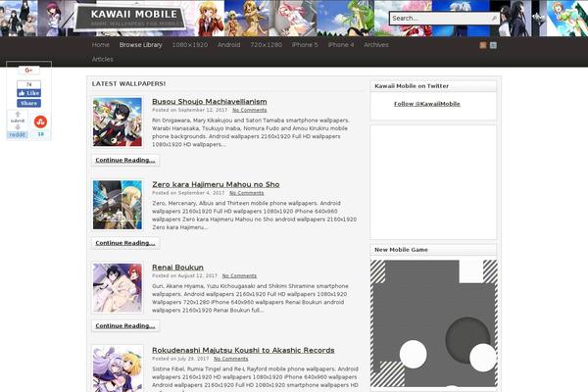Image resolution: width=588 pixels, height=392 pixels.
Task: Open the 720x1280 menu item
Action: (266, 45)
